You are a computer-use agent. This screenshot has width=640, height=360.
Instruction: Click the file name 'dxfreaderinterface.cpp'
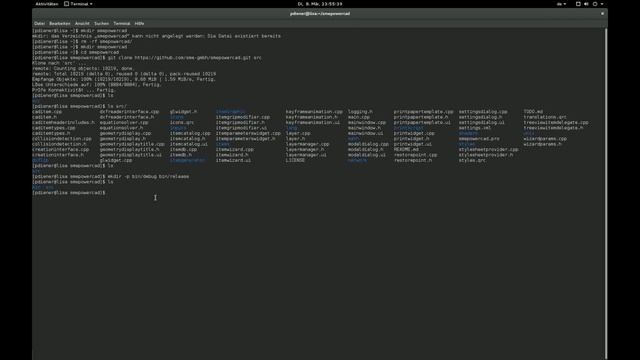coord(129,111)
